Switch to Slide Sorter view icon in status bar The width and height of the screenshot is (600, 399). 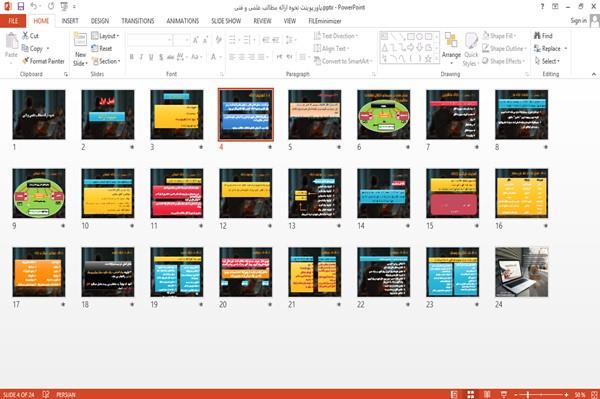[471, 394]
